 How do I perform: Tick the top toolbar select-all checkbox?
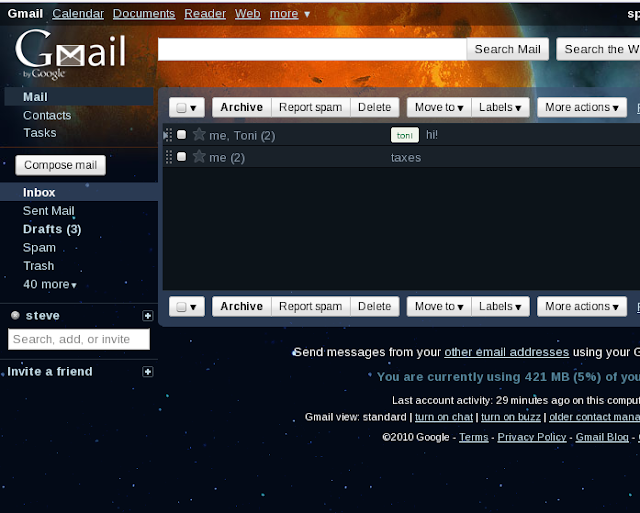(x=181, y=108)
